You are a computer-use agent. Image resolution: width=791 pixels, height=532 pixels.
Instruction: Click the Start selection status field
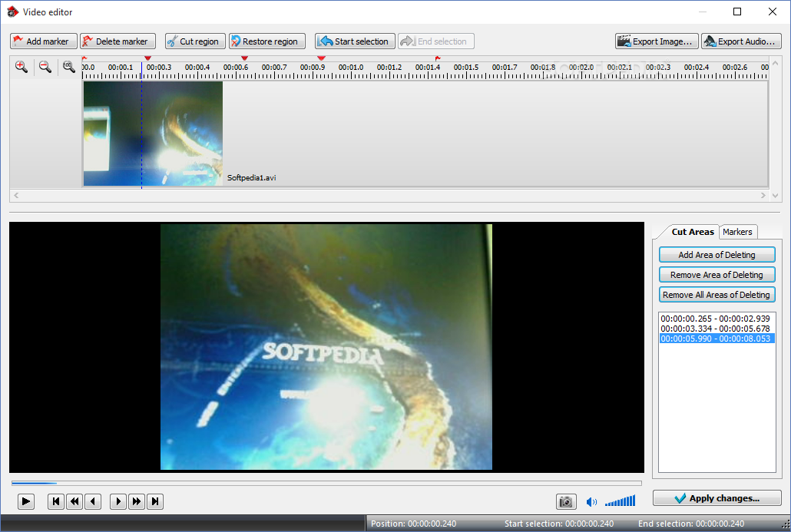559,524
